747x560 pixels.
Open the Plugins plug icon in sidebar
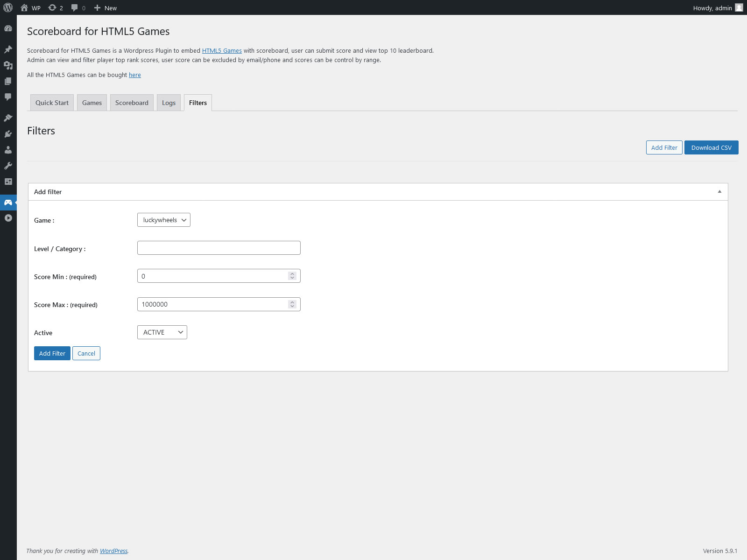8,134
